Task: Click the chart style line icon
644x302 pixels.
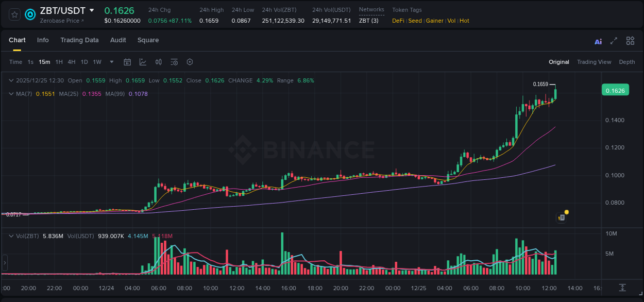Action: point(142,62)
